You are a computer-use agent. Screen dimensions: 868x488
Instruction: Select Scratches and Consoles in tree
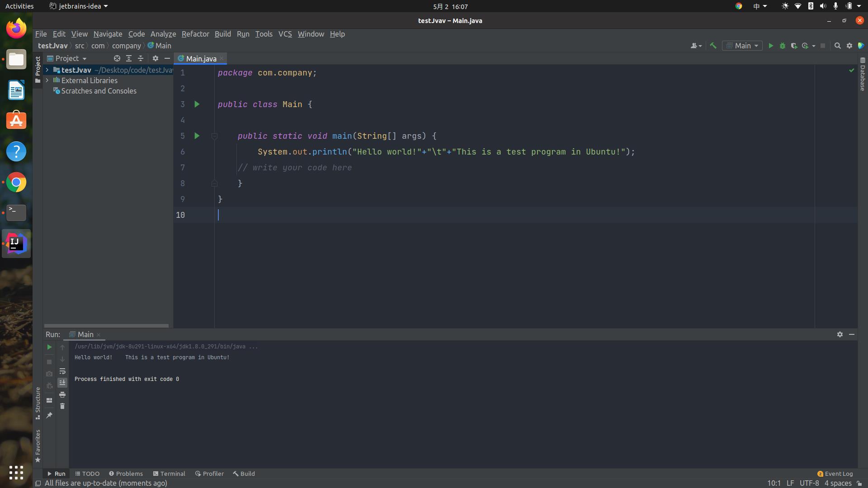coord(99,91)
